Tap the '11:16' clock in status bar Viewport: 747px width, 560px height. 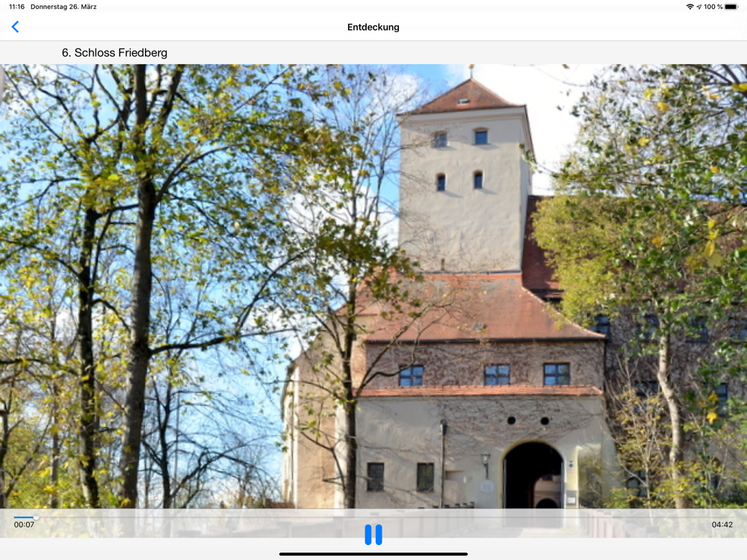tap(16, 7)
